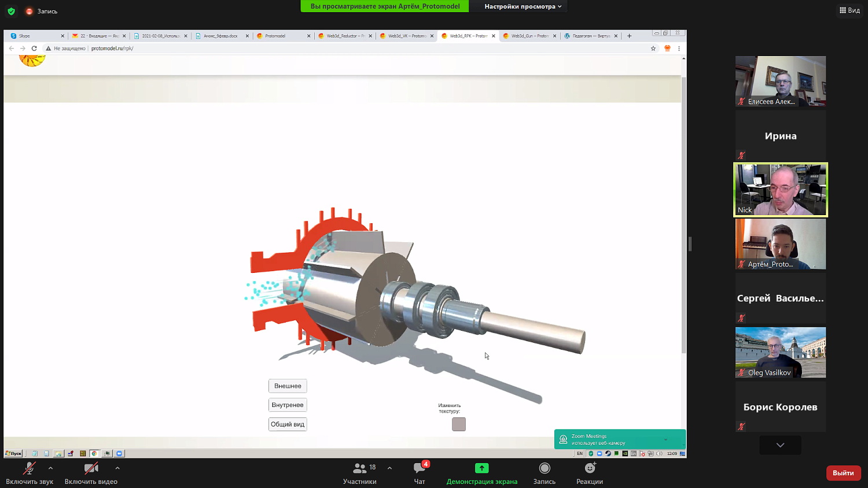
Task: Open the Участники participants panel
Action: coord(360,472)
